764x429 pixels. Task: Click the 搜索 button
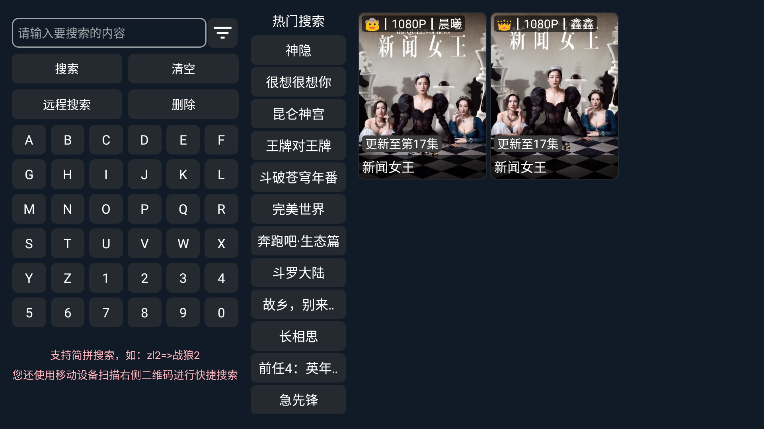click(67, 69)
